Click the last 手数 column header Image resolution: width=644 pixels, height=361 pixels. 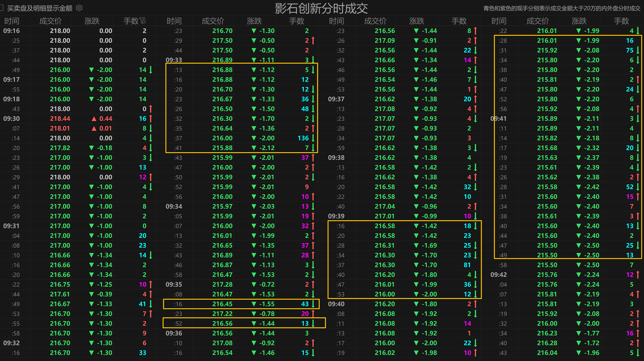[x=621, y=21]
